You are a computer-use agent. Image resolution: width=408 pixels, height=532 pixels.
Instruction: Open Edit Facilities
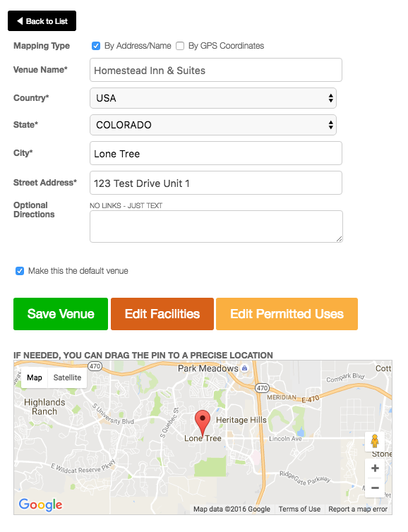pyautogui.click(x=162, y=314)
